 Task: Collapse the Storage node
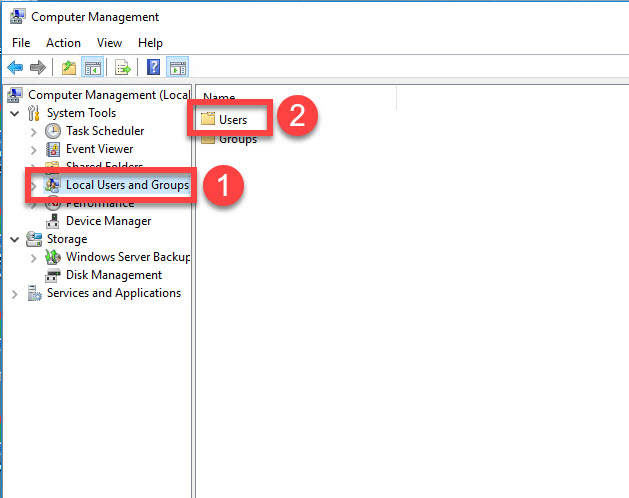click(x=14, y=239)
